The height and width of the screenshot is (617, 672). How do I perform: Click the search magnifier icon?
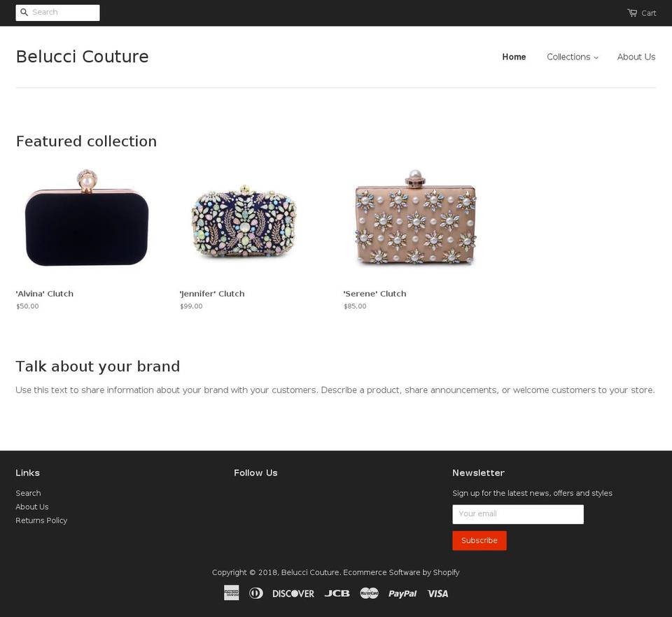[x=24, y=13]
